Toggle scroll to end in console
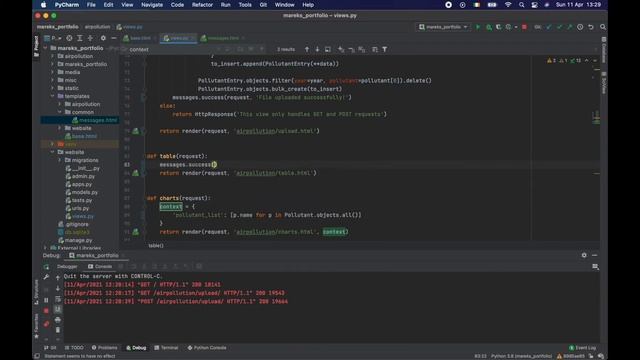 58,309
